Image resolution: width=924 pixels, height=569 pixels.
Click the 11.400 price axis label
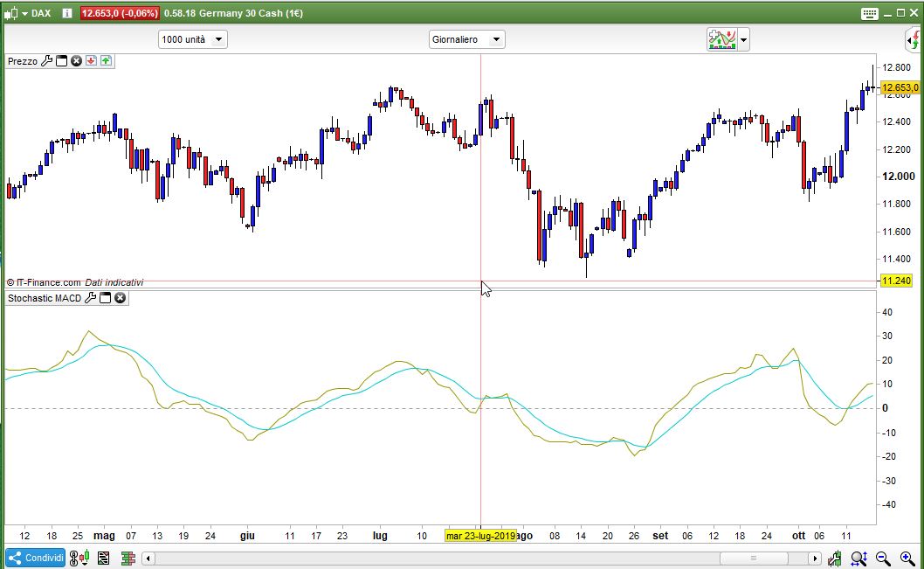[x=896, y=259]
